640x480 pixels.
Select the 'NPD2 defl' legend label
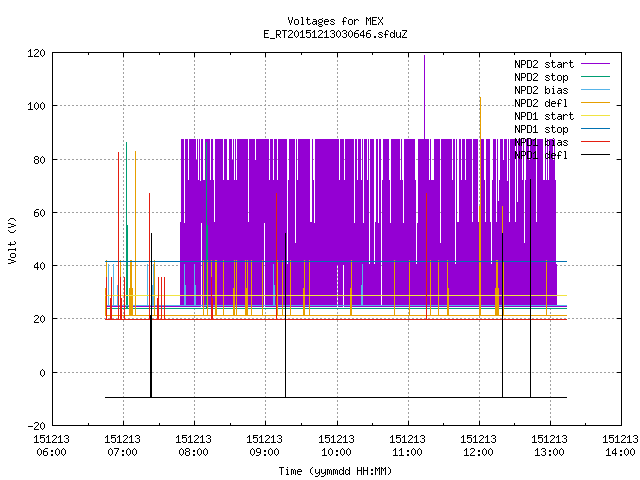tap(541, 103)
